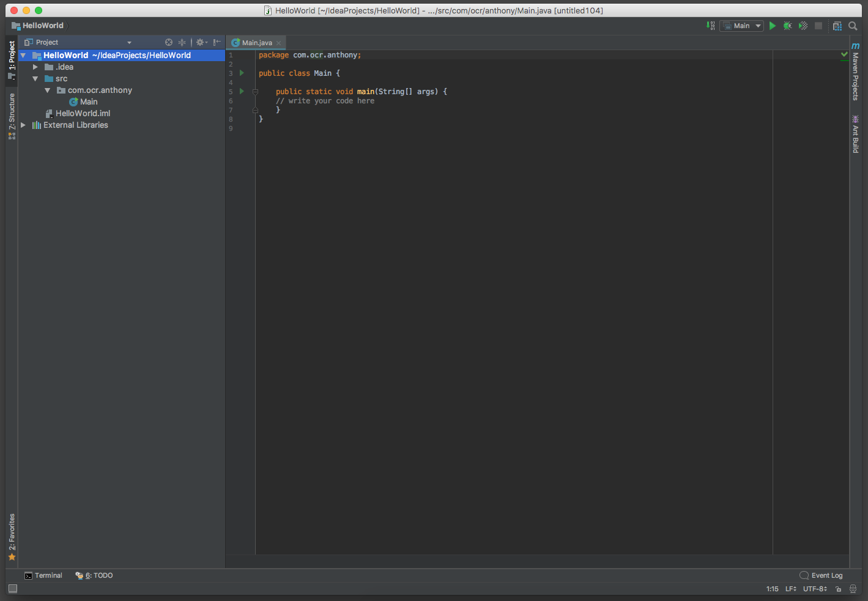The height and width of the screenshot is (601, 868).
Task: Open the Main run configuration dropdown
Action: (x=741, y=26)
